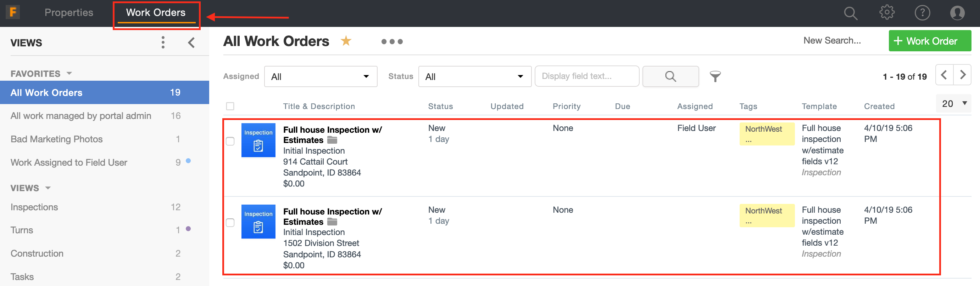Click the funnel filter icon
The width and height of the screenshot is (980, 286).
coord(715,76)
